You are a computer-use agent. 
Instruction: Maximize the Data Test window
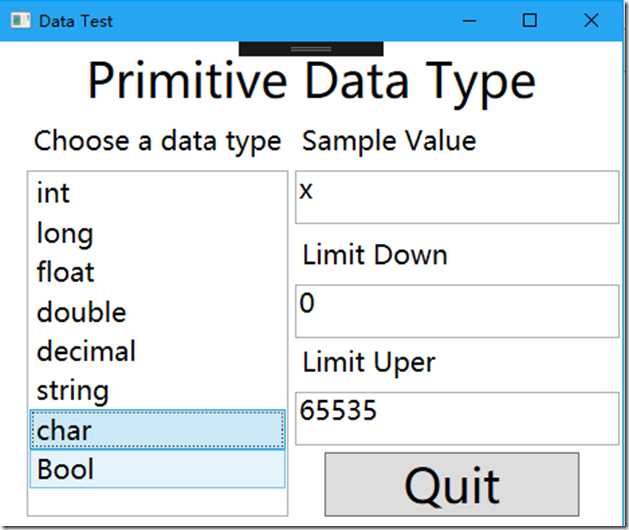click(530, 20)
